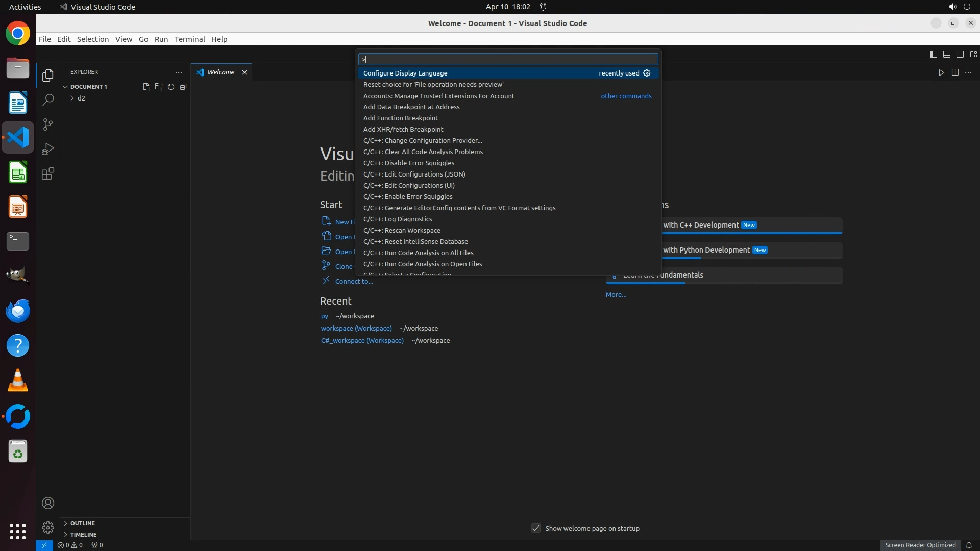
Task: Open C#_workspace (Workspace) recent link
Action: pyautogui.click(x=362, y=340)
